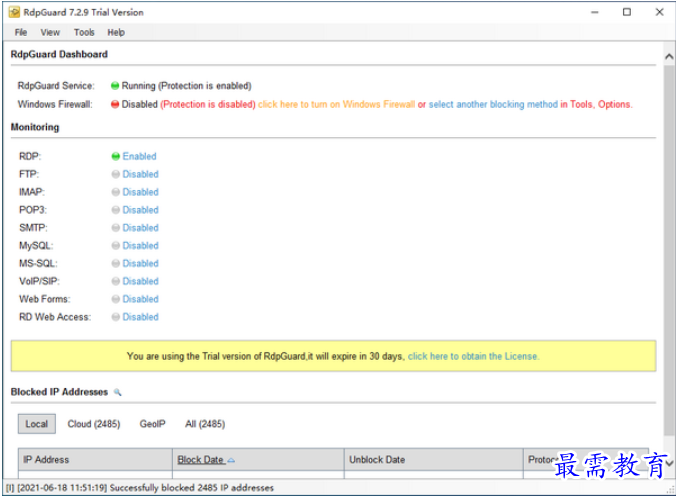Click gray status dot next to MySQL
This screenshot has width=676, height=497.
[x=116, y=246]
